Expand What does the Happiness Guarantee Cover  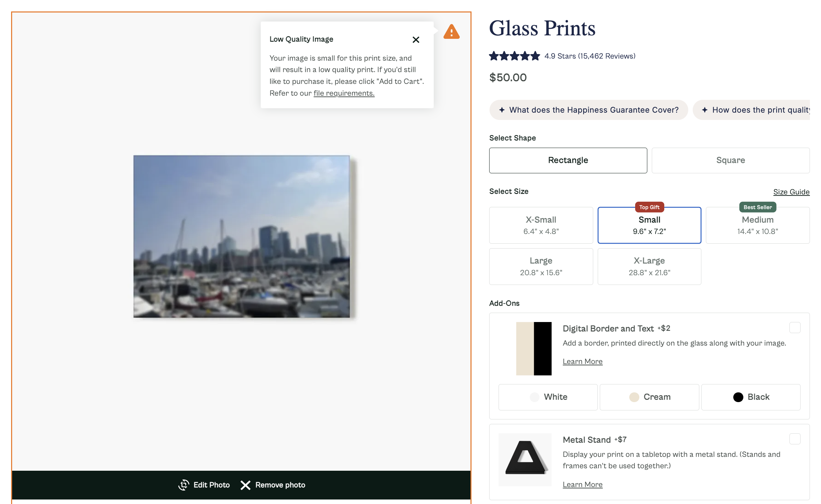pyautogui.click(x=593, y=110)
